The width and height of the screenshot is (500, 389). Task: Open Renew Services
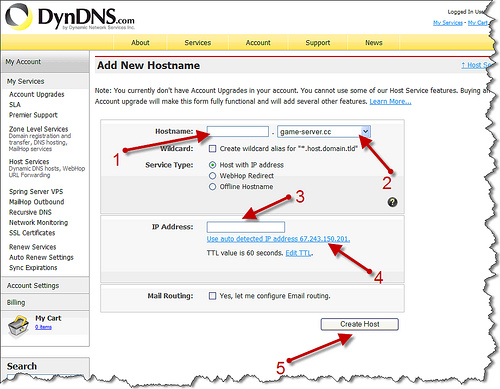tap(33, 247)
